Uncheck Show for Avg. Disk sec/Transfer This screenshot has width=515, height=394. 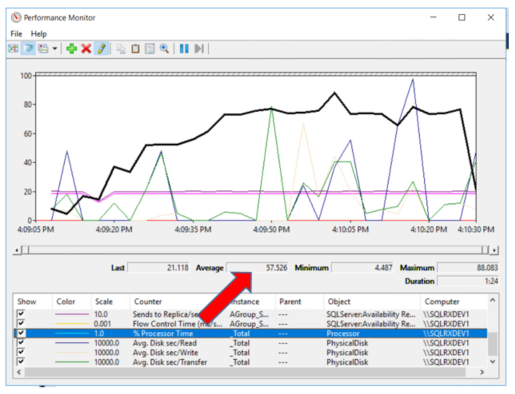pyautogui.click(x=21, y=362)
